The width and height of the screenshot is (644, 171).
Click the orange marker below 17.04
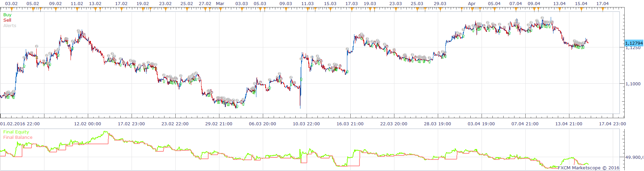pos(603,9)
